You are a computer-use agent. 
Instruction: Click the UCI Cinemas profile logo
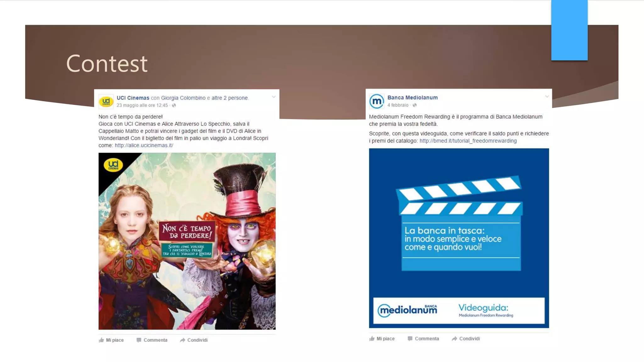pos(106,101)
